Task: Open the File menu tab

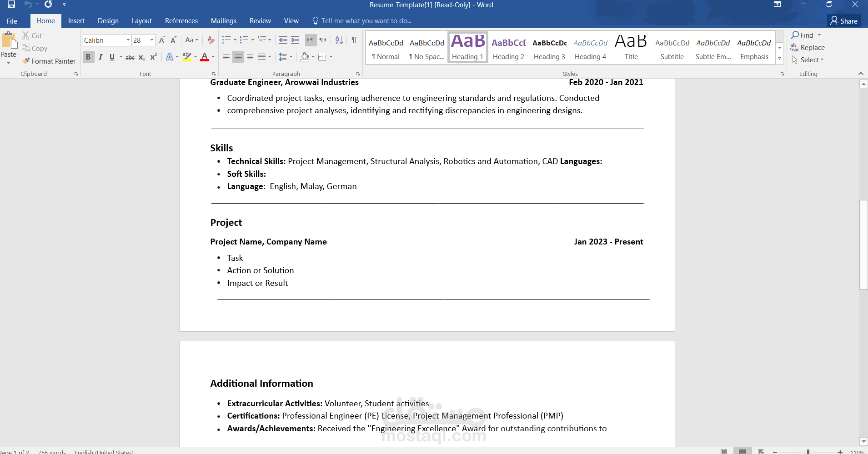Action: [12, 21]
